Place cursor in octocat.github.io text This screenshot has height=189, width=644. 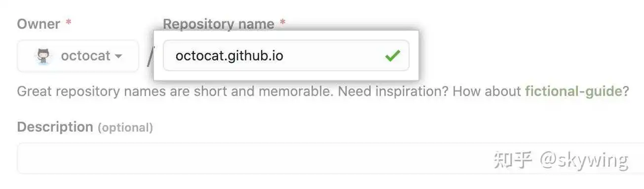pos(229,56)
